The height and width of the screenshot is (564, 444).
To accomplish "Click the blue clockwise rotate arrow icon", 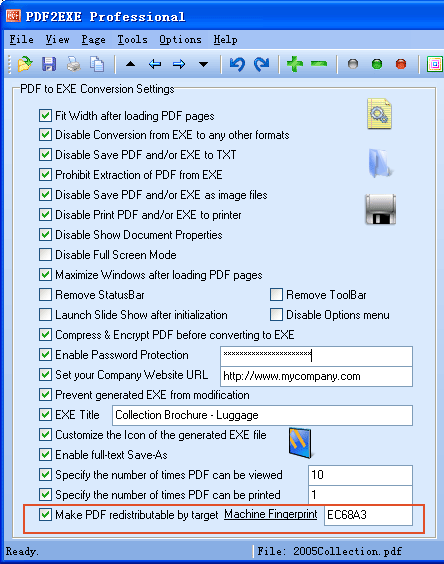I will pos(262,64).
